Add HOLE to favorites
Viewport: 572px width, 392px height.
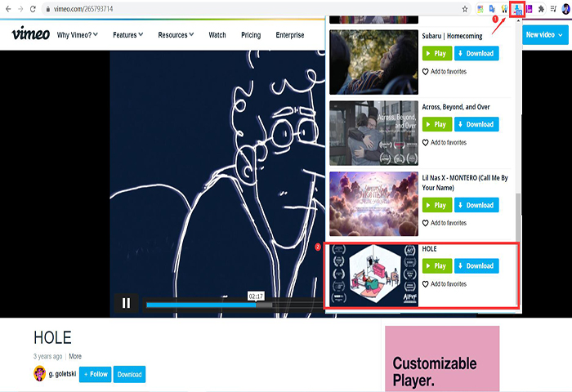pyautogui.click(x=445, y=284)
